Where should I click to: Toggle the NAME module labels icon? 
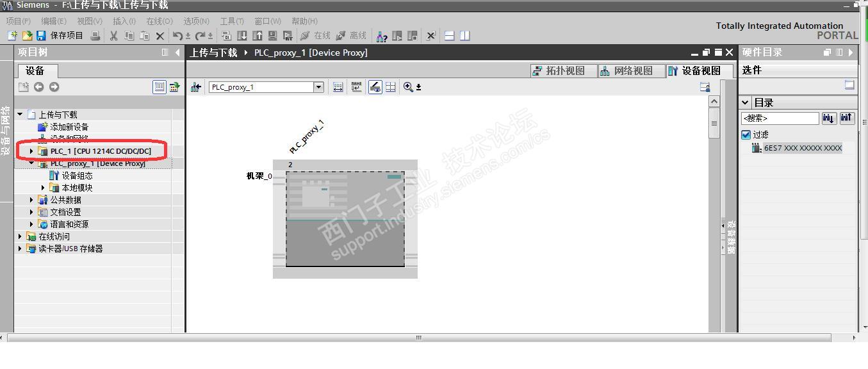click(356, 87)
